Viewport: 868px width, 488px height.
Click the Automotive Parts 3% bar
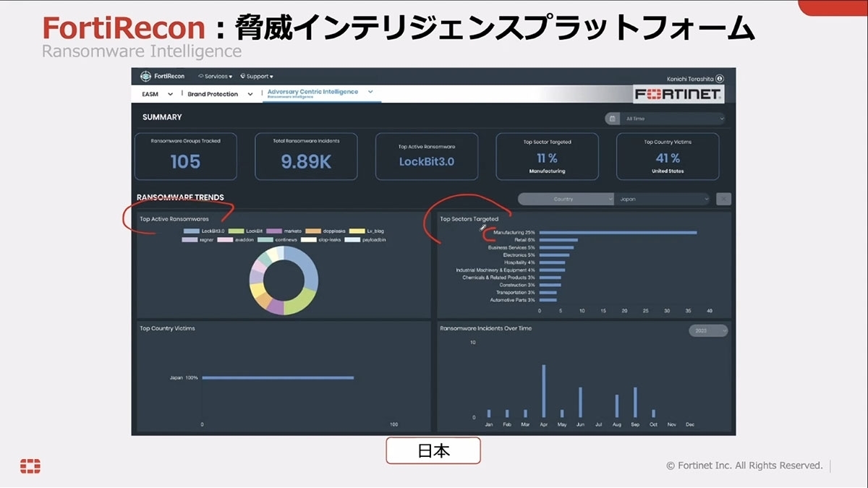tap(548, 299)
